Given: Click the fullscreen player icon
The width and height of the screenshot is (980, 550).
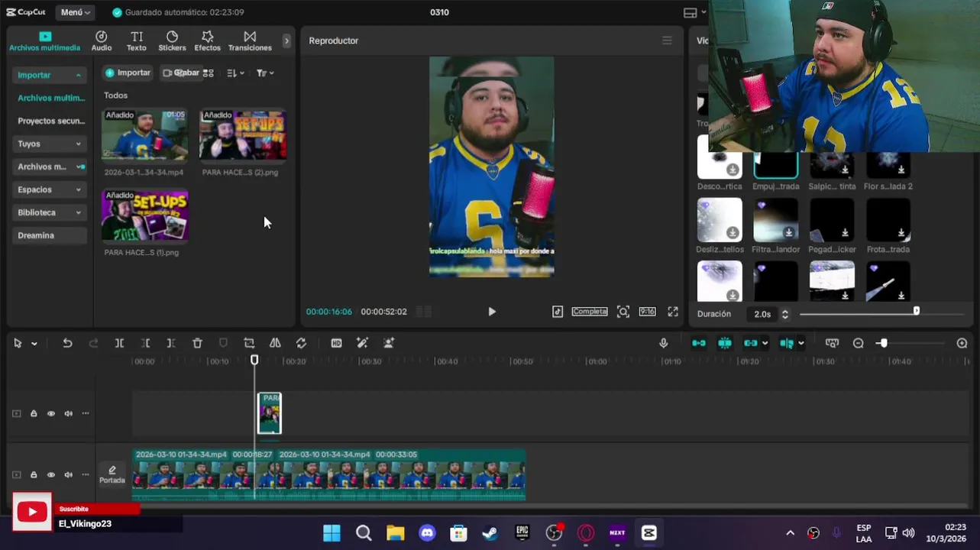Looking at the screenshot, I should (673, 312).
